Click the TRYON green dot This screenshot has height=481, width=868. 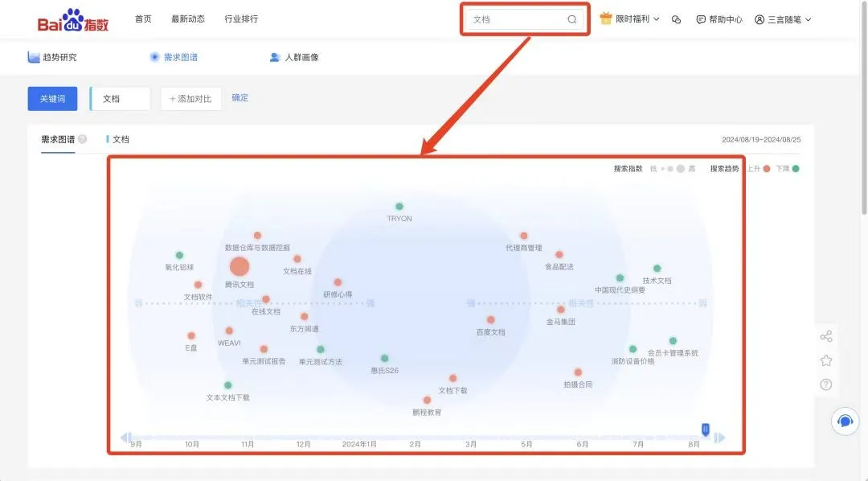click(x=399, y=206)
